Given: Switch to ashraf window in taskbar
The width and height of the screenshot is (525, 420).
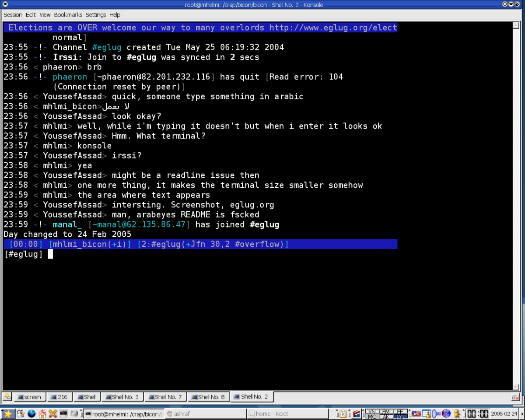Looking at the screenshot, I should click(205, 413).
